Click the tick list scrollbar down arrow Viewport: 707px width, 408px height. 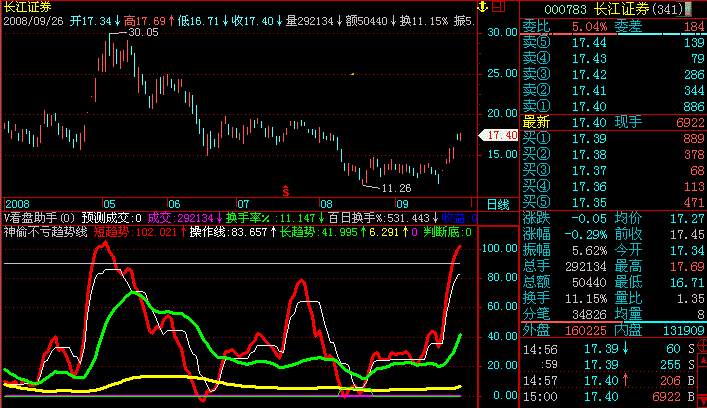pos(703,400)
